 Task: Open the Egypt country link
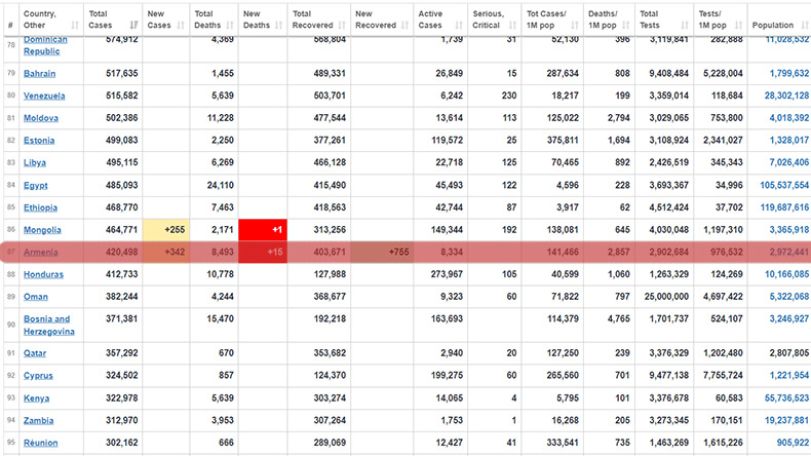coord(35,185)
